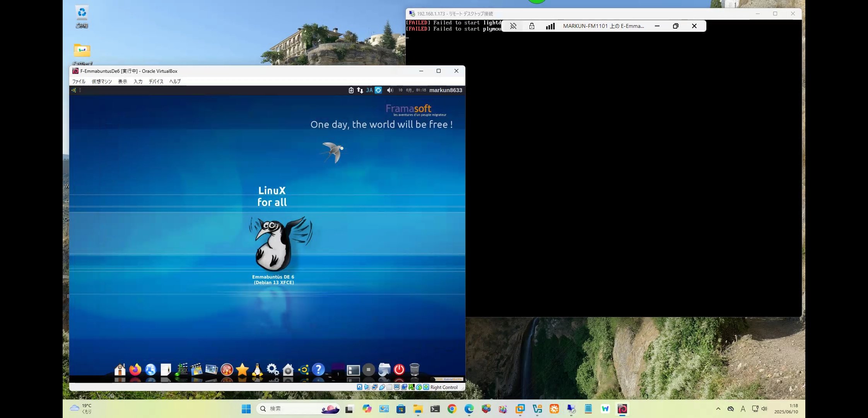The height and width of the screenshot is (418, 868).
Task: Click the display indicator in VirtualBox status bar
Action: click(396, 387)
